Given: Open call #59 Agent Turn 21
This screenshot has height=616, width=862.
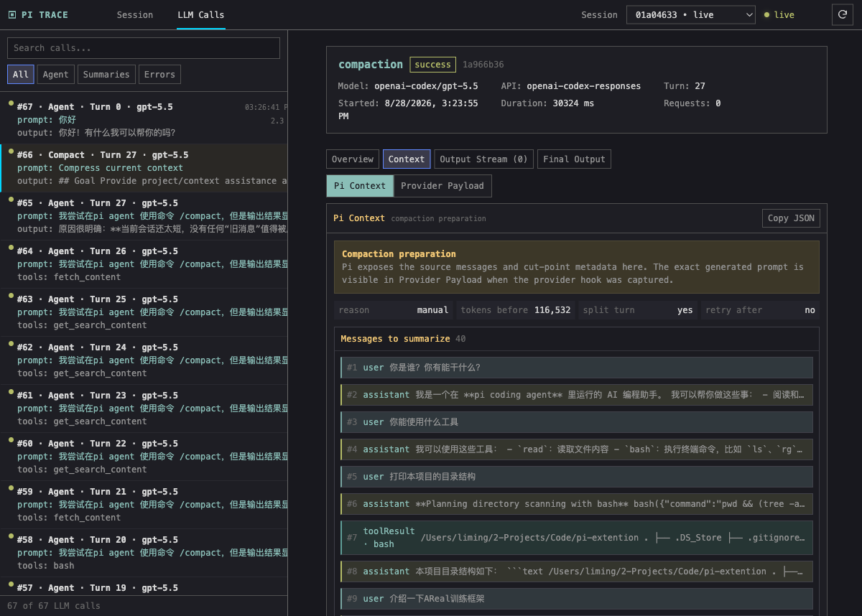Looking at the screenshot, I should (x=144, y=505).
